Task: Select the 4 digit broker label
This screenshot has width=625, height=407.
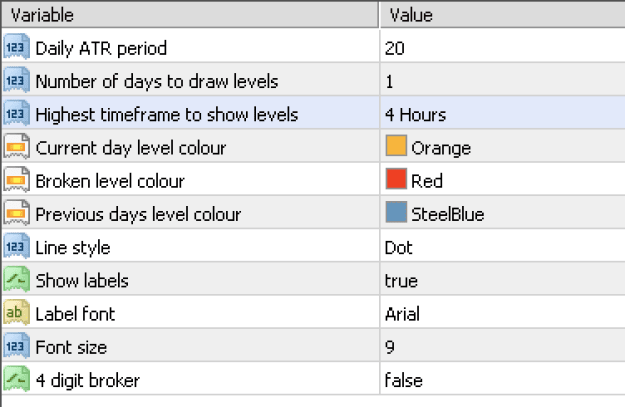Action: coord(88,381)
